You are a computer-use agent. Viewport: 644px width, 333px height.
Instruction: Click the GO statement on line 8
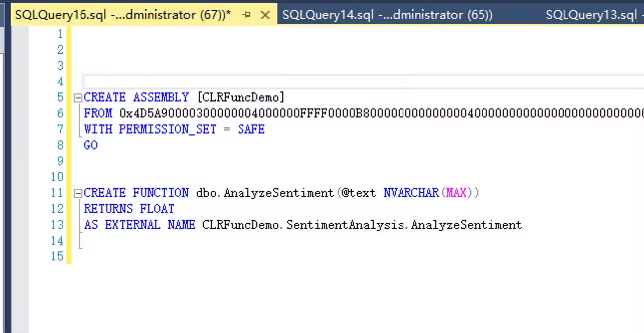coord(91,145)
